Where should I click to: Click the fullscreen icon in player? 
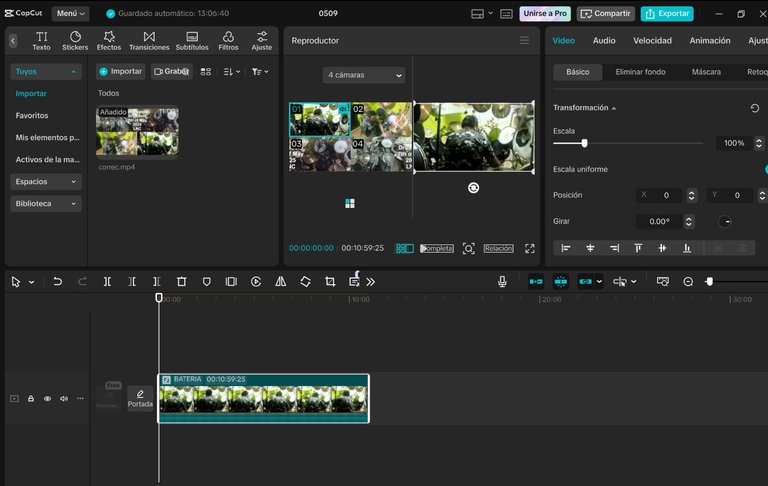pyautogui.click(x=530, y=248)
